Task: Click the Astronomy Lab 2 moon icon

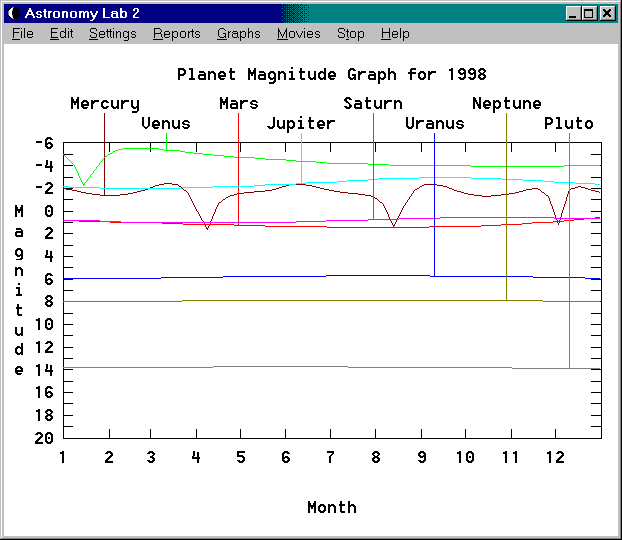Action: [x=14, y=13]
